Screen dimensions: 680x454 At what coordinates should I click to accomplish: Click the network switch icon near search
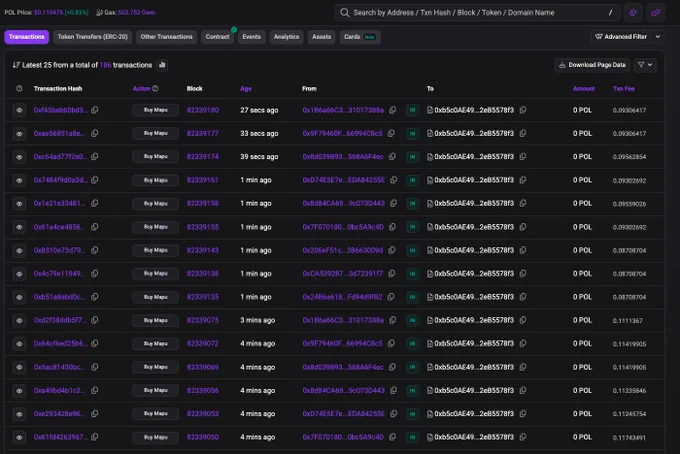[x=633, y=13]
